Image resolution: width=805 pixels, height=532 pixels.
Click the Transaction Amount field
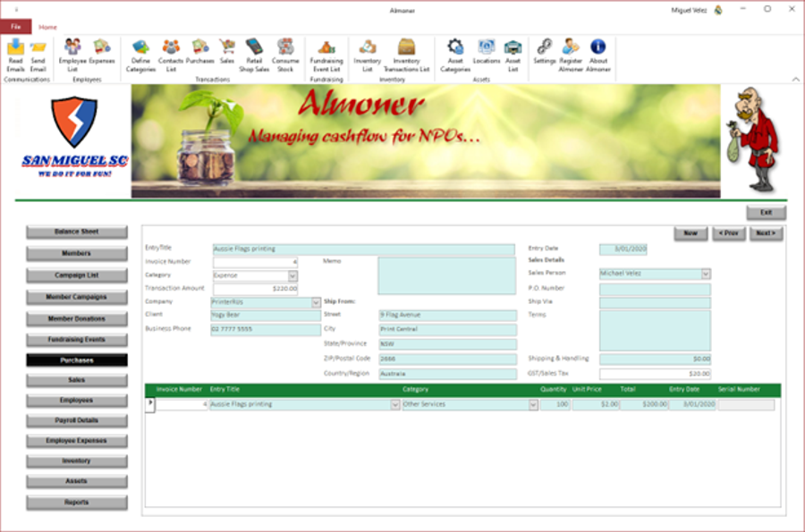[x=255, y=289]
